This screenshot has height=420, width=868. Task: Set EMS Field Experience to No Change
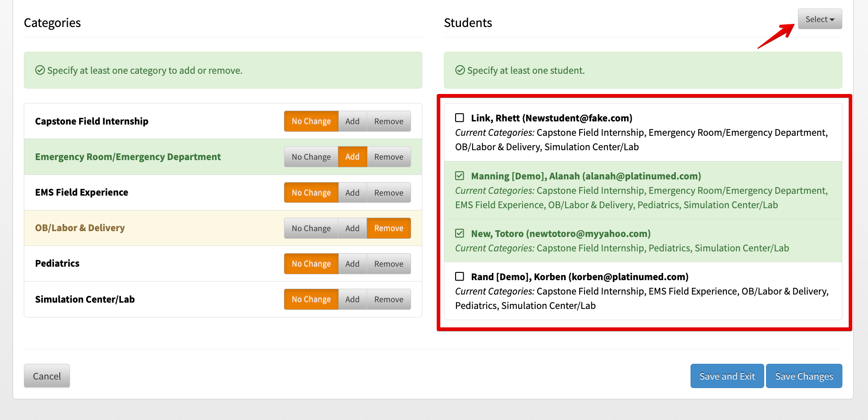click(311, 192)
